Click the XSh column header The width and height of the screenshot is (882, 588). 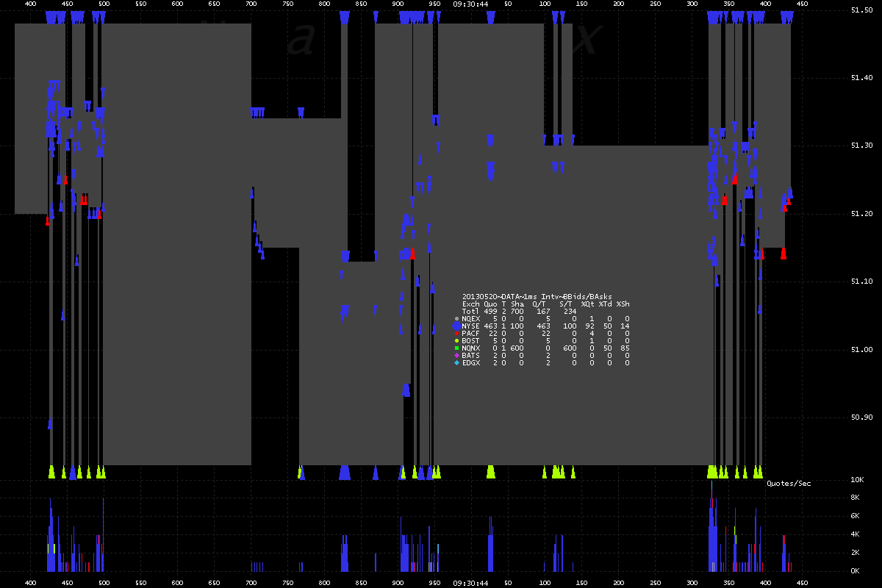click(x=623, y=304)
